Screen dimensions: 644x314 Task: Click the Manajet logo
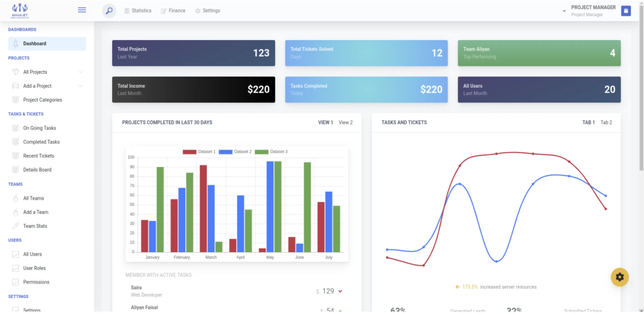pos(20,11)
